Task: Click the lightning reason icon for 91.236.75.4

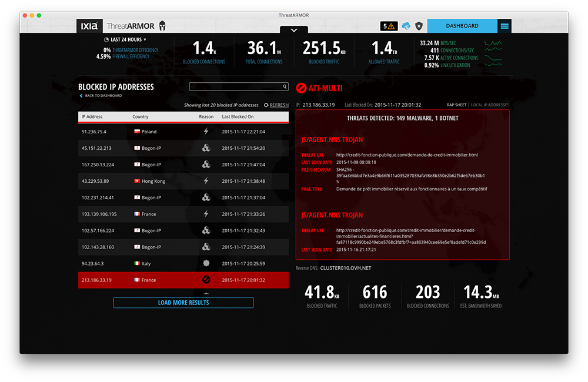Action: [206, 131]
